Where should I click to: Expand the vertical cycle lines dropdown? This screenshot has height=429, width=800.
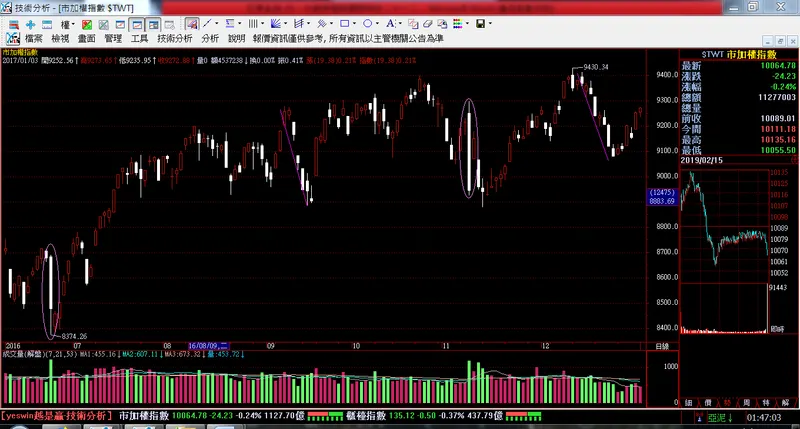(262, 23)
